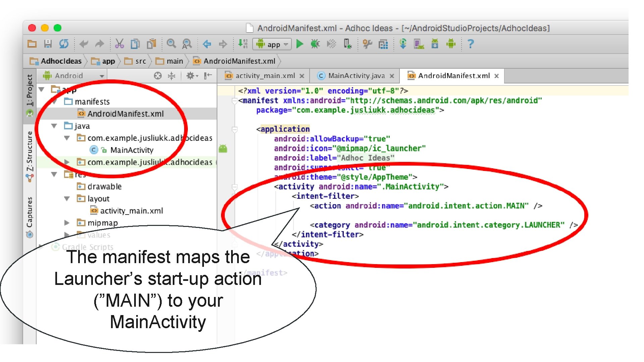Open the app run configuration dropdown
Image resolution: width=644 pixels, height=362 pixels.
pyautogui.click(x=272, y=44)
